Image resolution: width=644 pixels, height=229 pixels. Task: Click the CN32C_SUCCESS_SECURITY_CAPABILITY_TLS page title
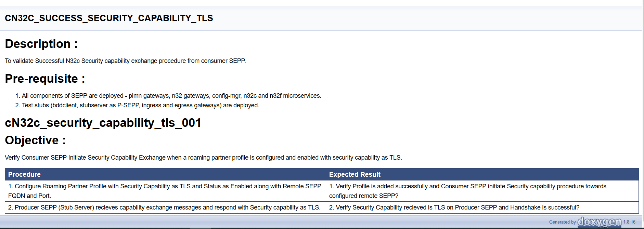click(x=109, y=18)
